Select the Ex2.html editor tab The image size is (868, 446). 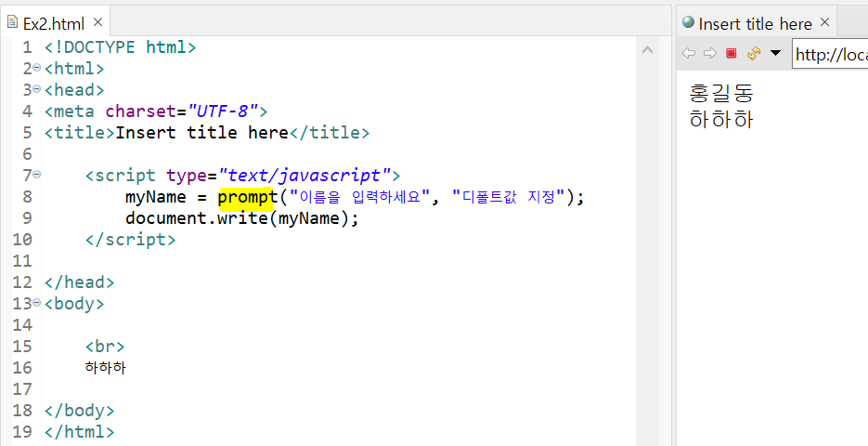(54, 22)
